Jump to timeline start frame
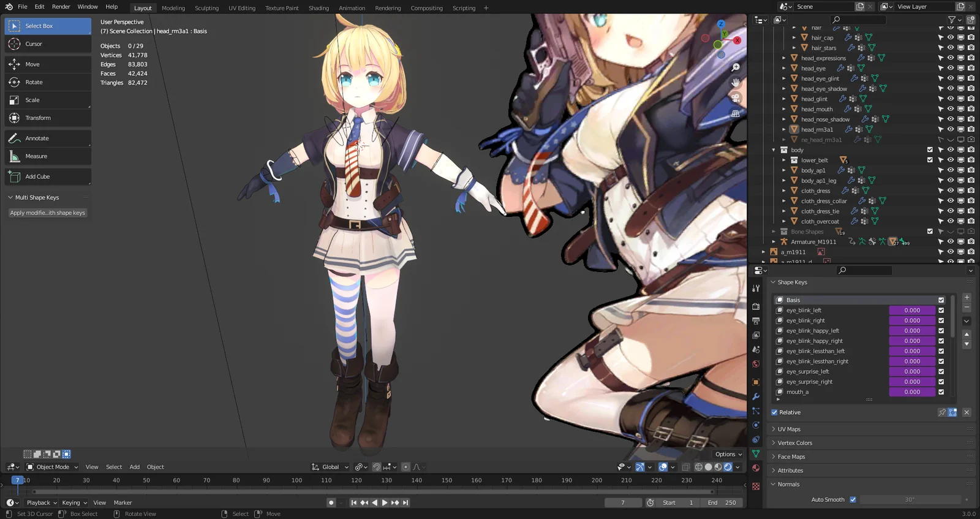Screen dimensions: 980x519 pyautogui.click(x=353, y=502)
